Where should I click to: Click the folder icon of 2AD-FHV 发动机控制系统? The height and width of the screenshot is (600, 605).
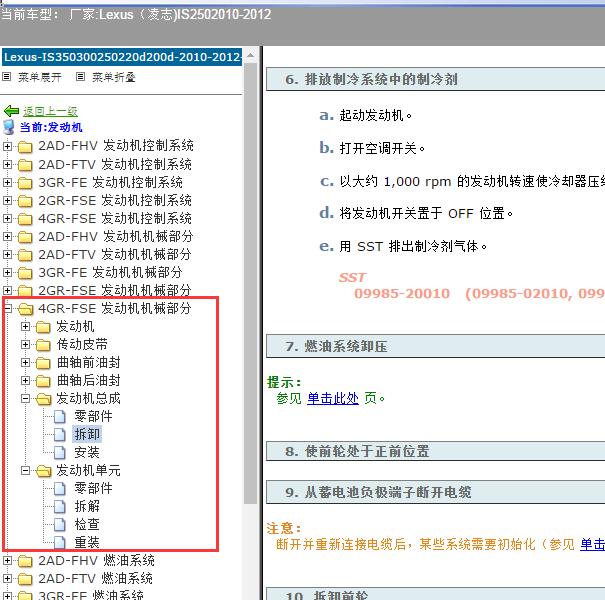25,147
